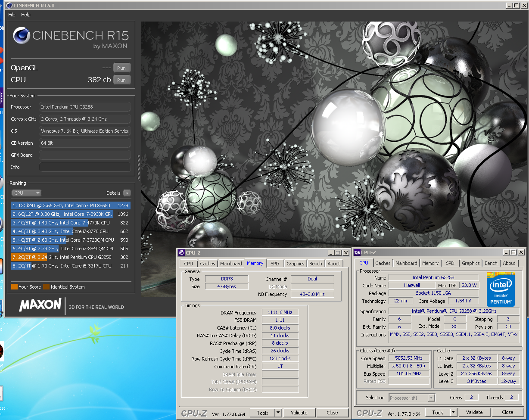
Task: Click Core Voltage 1.544 V value
Action: pyautogui.click(x=463, y=301)
